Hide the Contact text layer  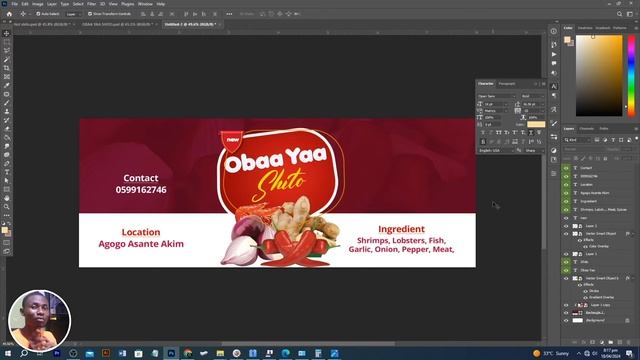(566, 168)
